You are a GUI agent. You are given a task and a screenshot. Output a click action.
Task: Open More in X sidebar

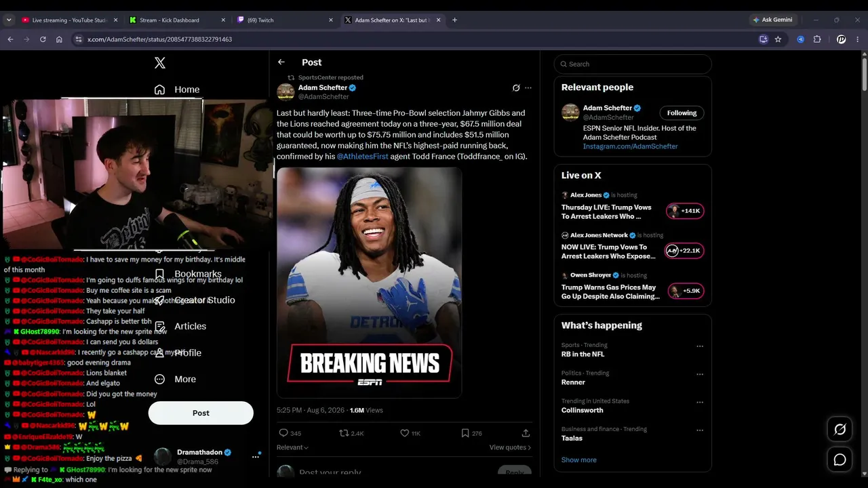(175, 379)
